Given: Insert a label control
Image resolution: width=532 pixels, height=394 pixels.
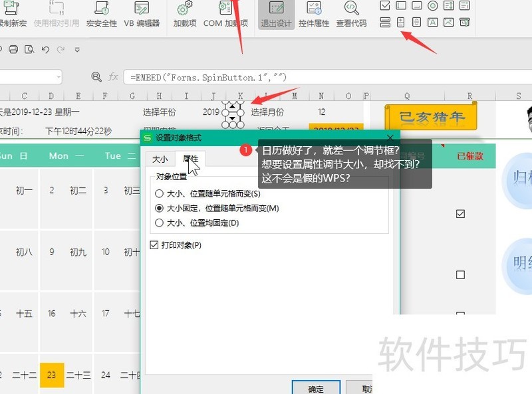Looking at the screenshot, I should click(433, 23).
